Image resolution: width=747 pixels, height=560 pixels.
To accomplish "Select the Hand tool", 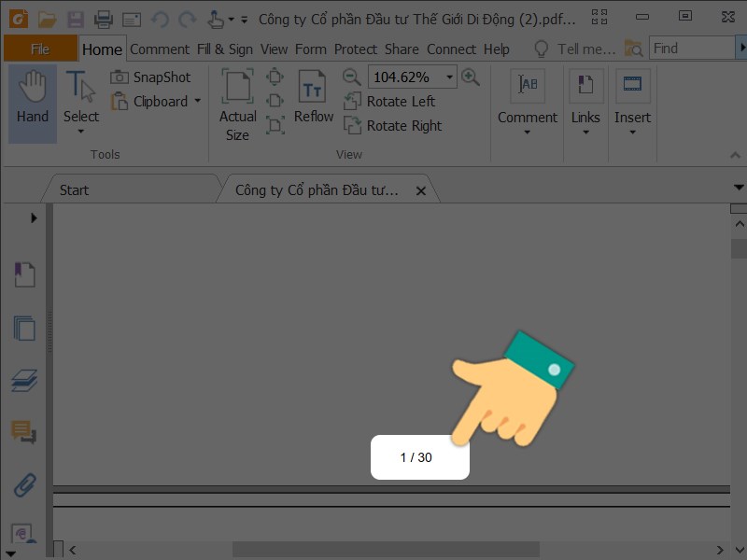I will coord(33,105).
